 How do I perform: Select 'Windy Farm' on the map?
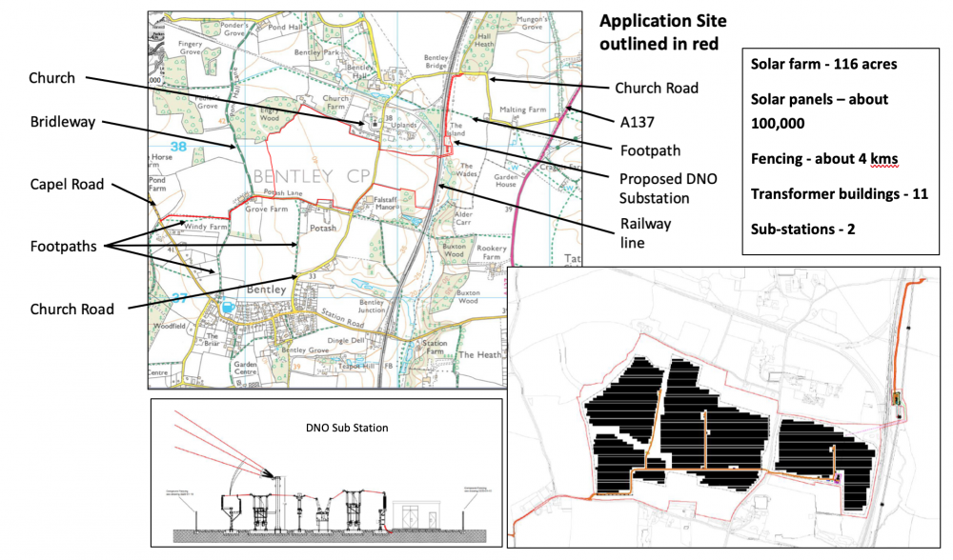[x=206, y=227]
